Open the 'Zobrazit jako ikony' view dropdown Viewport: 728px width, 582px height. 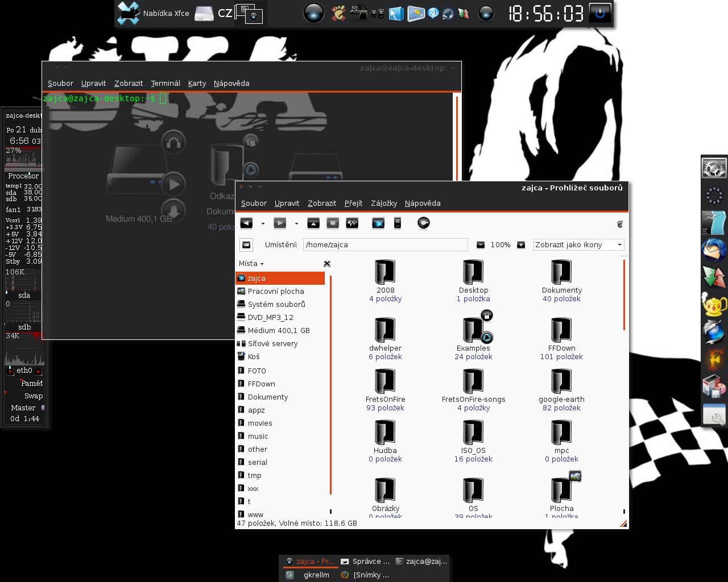[579, 245]
